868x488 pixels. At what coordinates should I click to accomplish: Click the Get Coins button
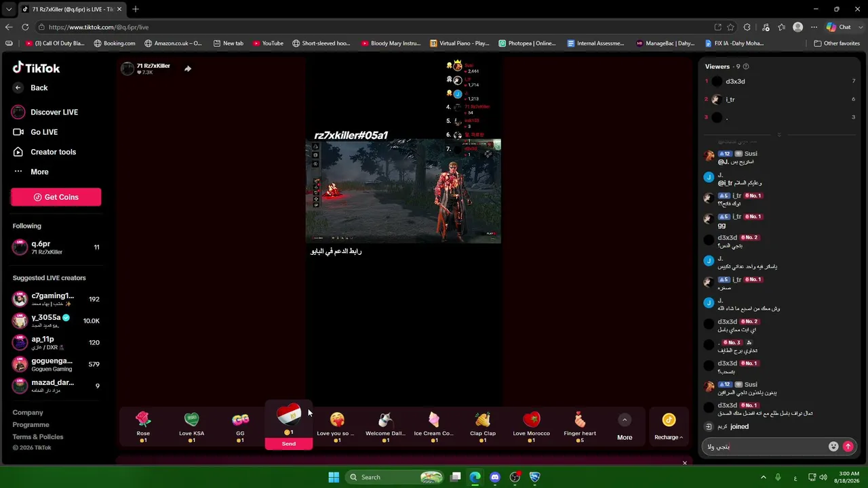[56, 197]
